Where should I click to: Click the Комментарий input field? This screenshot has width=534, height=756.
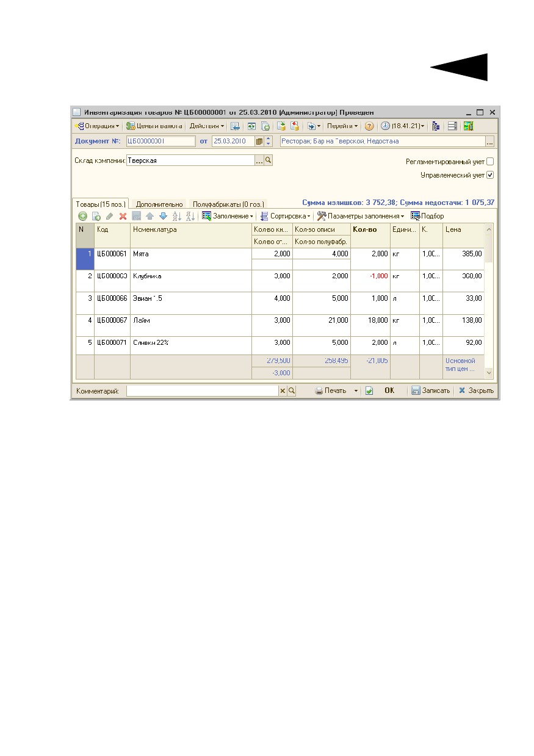[x=202, y=391]
